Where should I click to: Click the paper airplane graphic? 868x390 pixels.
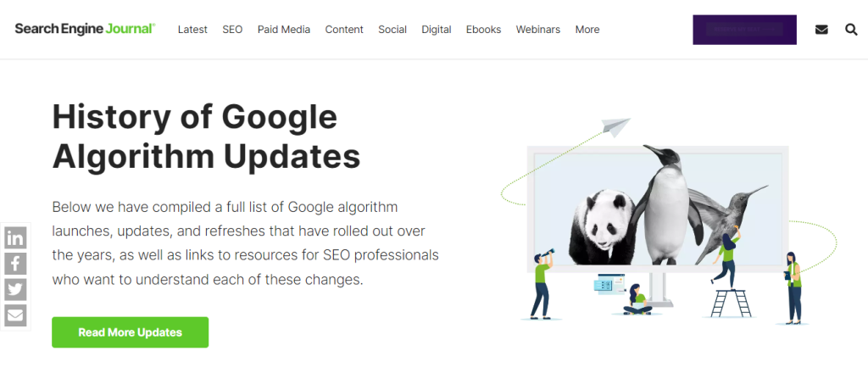click(x=615, y=127)
